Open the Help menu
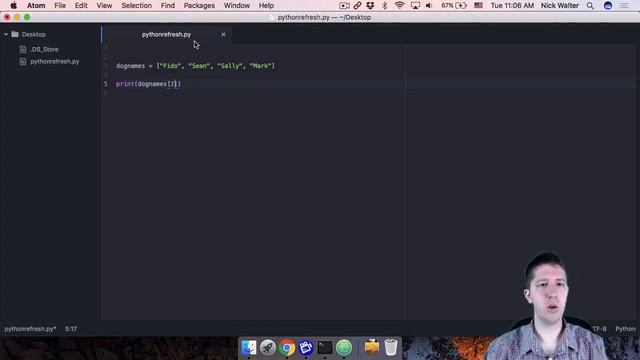Viewport: 640px width, 360px height. point(266,6)
